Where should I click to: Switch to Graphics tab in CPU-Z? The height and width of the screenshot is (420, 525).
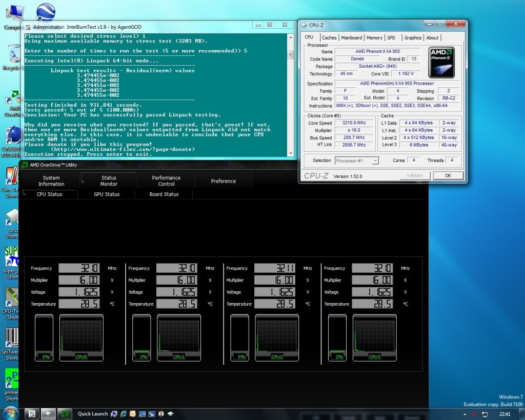(x=413, y=38)
